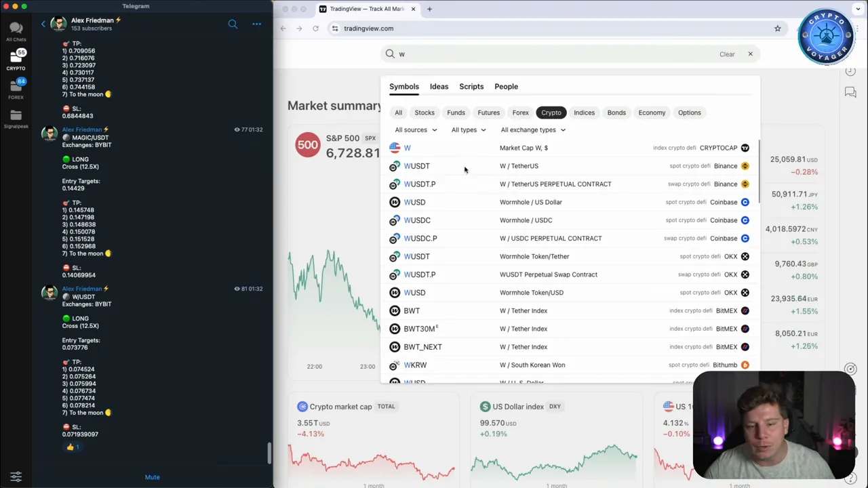Switch to the Ideas tab
Viewport: 868px width, 488px height.
pos(439,87)
